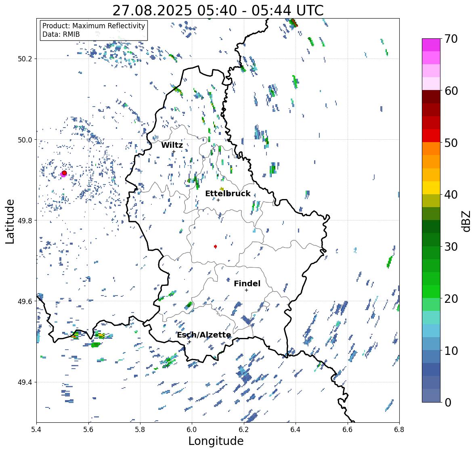Image resolution: width=476 pixels, height=451 pixels.
Task: Click the dark red 60 dBZ colorbar segment
Action: (x=431, y=96)
